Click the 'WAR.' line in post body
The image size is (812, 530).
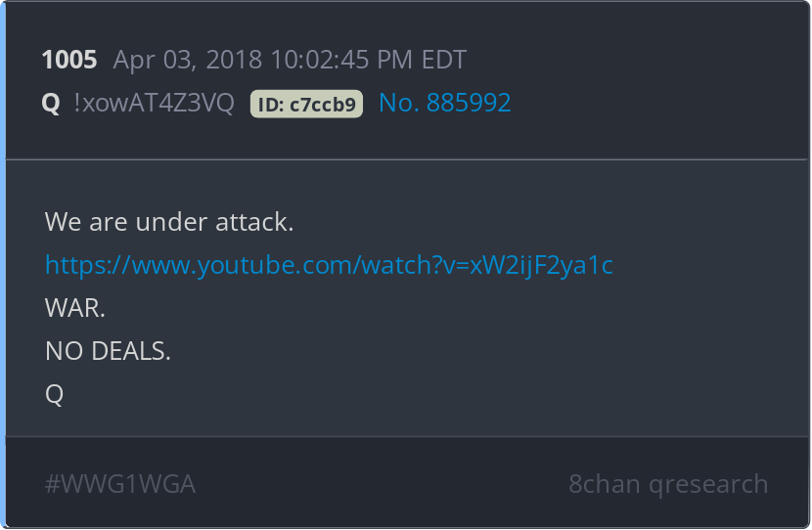click(x=75, y=308)
